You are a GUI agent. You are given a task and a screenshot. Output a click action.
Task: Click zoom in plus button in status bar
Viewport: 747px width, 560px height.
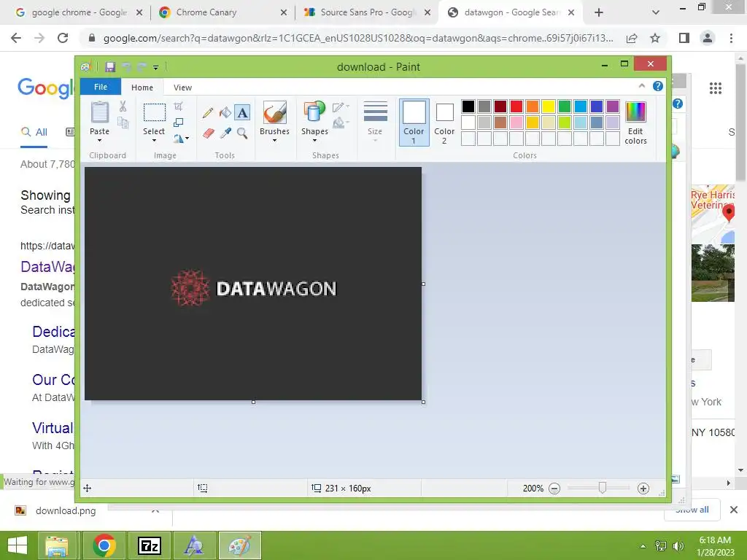point(643,488)
